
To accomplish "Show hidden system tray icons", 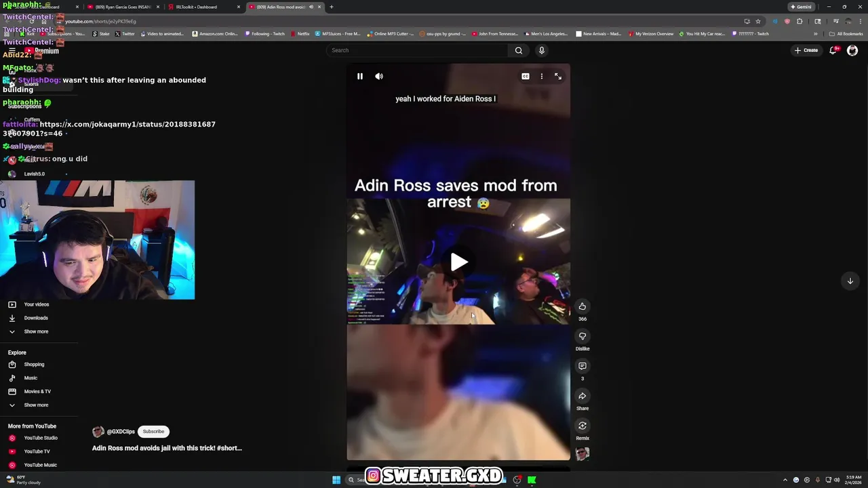I will point(785,480).
